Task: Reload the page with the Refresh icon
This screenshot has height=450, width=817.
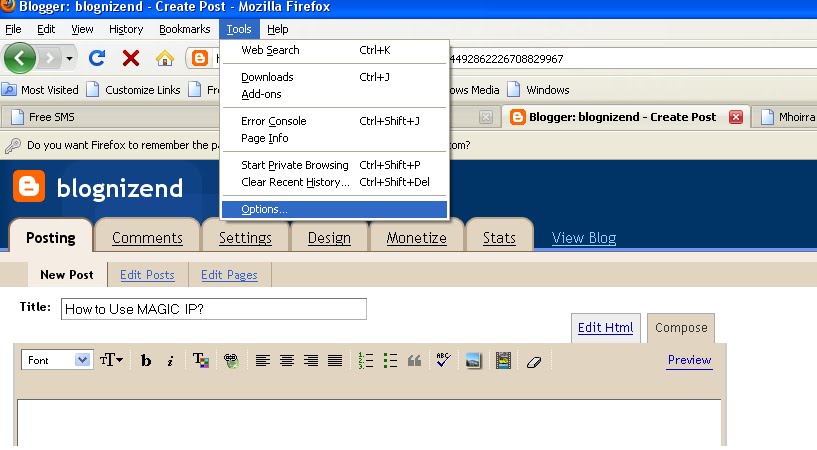Action: point(97,58)
